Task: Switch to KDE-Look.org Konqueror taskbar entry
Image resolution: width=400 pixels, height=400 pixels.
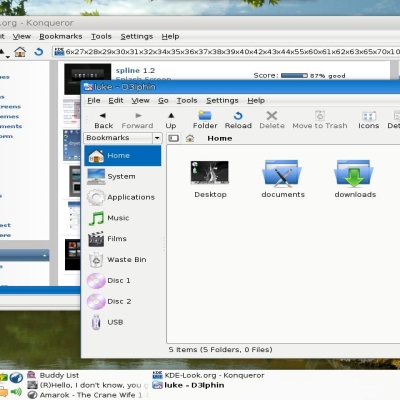Action: click(208, 375)
